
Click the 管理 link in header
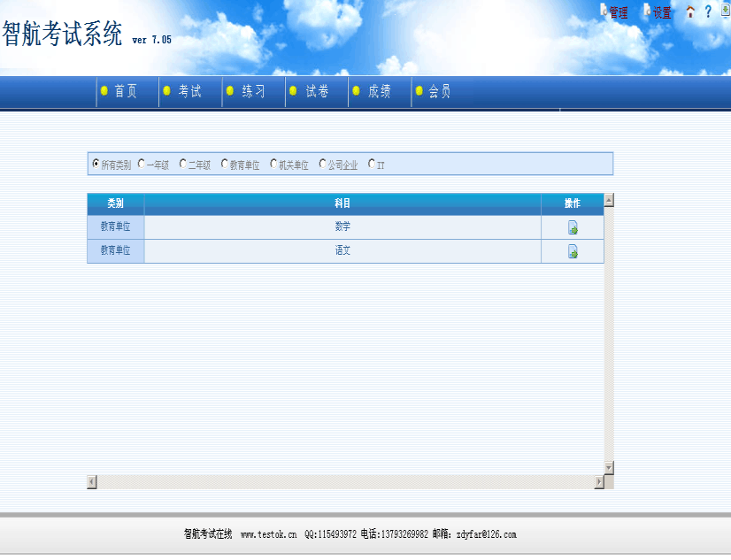click(618, 12)
